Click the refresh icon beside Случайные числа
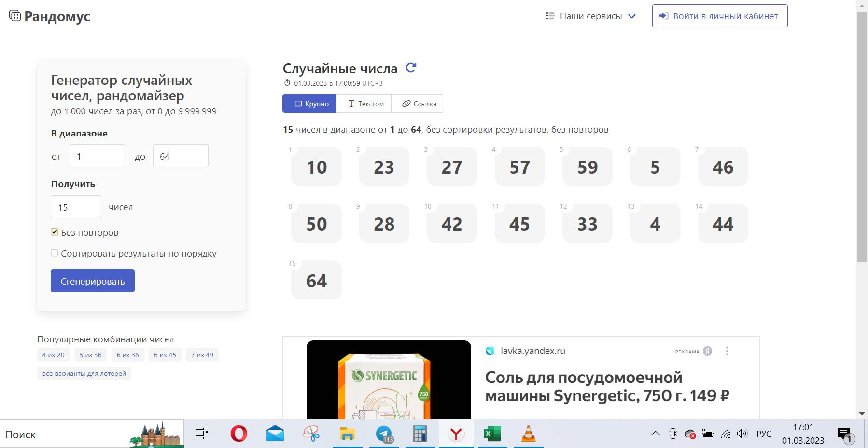868x448 pixels. 411,68
